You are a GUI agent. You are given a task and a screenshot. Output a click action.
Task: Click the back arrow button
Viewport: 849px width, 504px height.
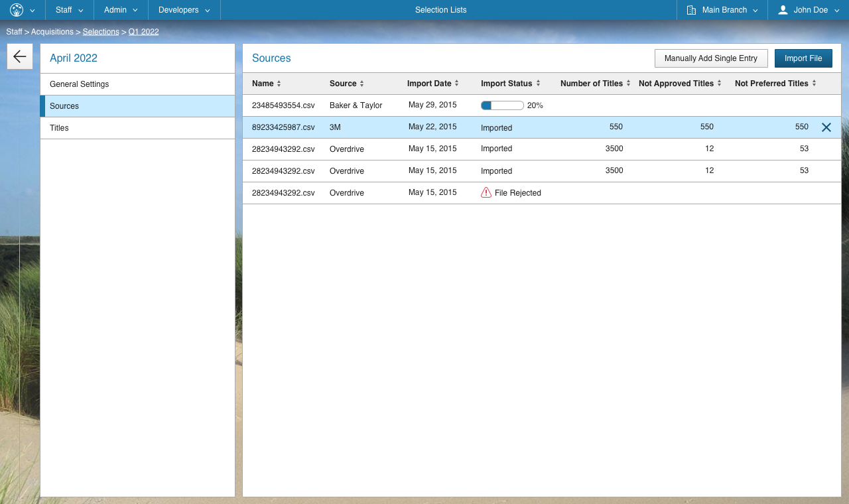click(x=20, y=57)
